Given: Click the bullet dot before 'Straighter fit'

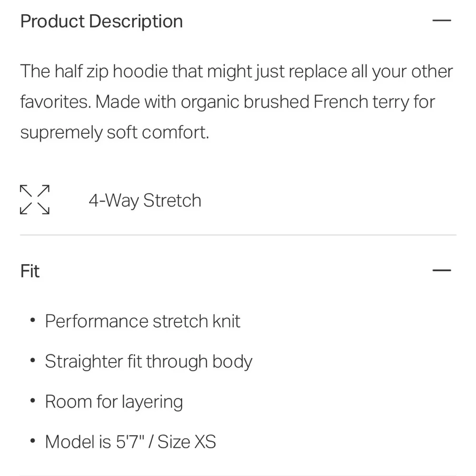Looking at the screenshot, I should tap(32, 361).
